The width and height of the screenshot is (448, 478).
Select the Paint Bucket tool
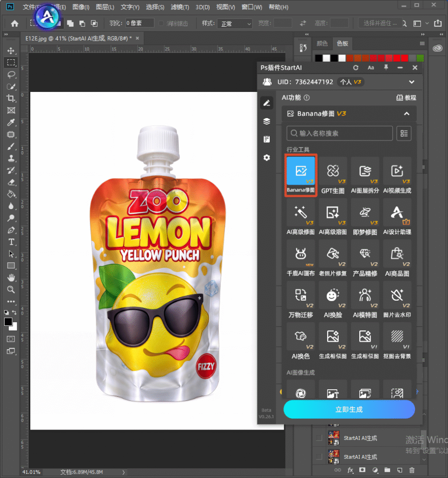(x=11, y=194)
